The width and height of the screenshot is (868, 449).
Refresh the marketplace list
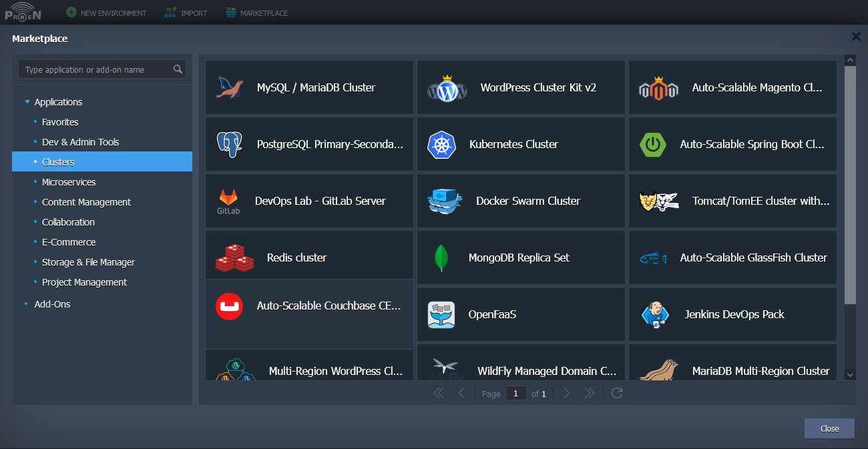tap(617, 394)
